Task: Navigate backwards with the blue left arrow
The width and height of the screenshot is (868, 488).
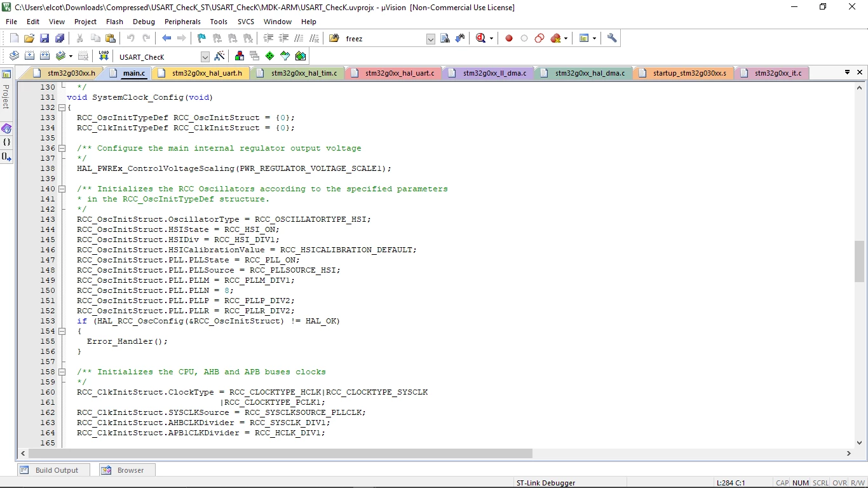Action: click(x=166, y=38)
